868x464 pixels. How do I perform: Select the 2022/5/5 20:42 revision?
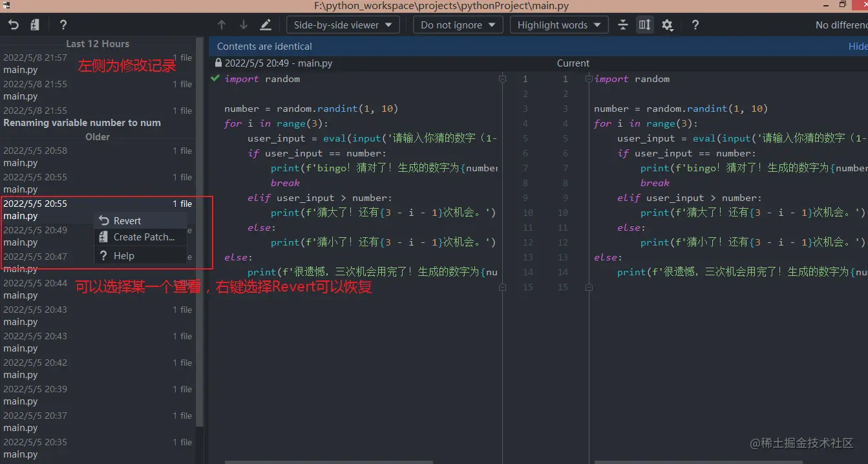(x=98, y=368)
